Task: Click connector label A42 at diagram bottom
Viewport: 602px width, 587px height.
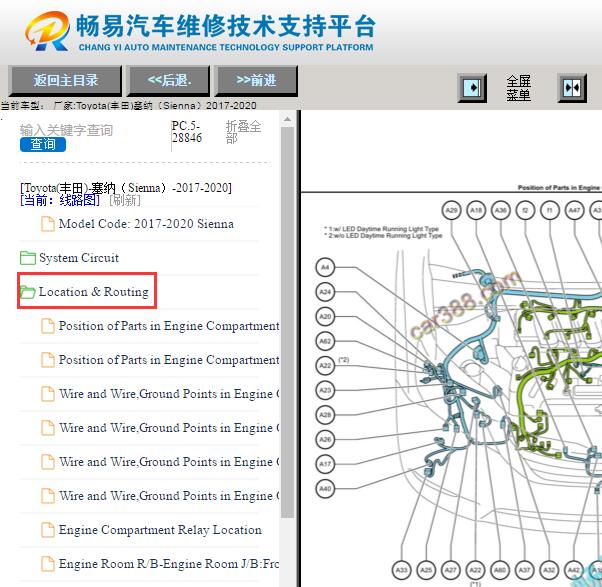Action: coord(574,570)
